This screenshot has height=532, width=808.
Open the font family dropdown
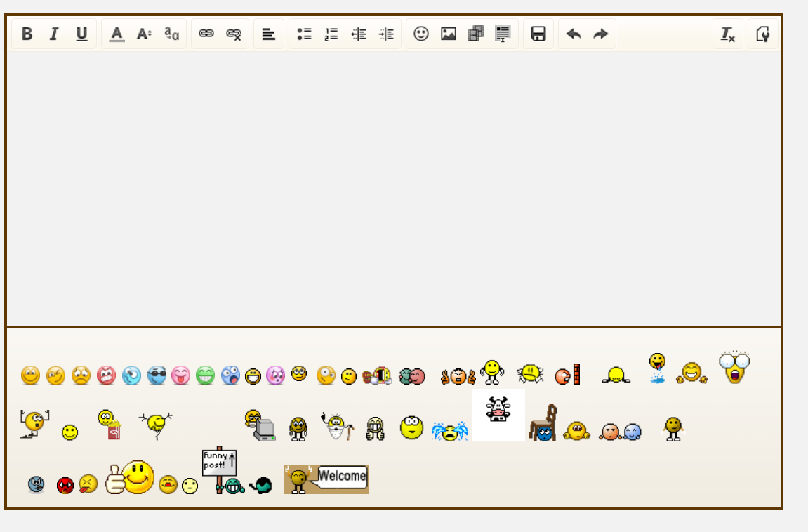[172, 34]
